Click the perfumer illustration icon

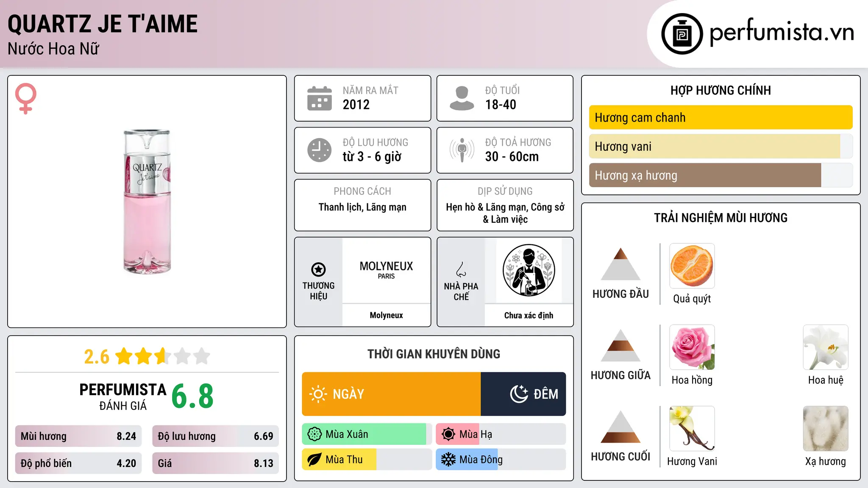(x=529, y=270)
